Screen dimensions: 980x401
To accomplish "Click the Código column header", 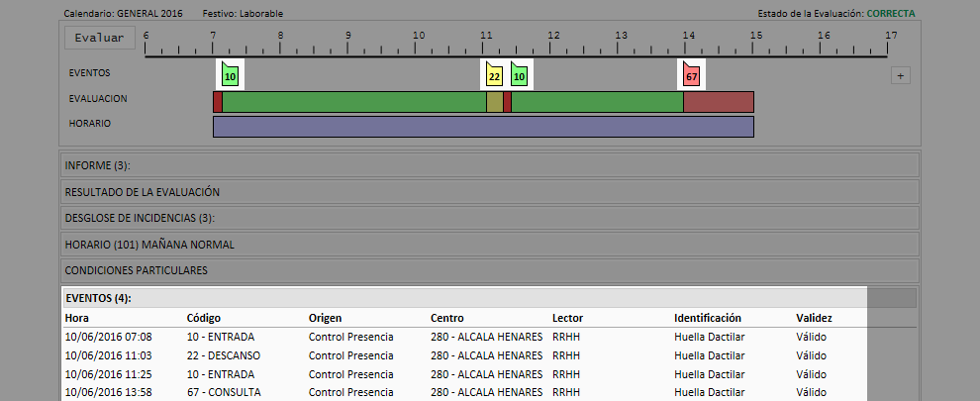I will (204, 319).
